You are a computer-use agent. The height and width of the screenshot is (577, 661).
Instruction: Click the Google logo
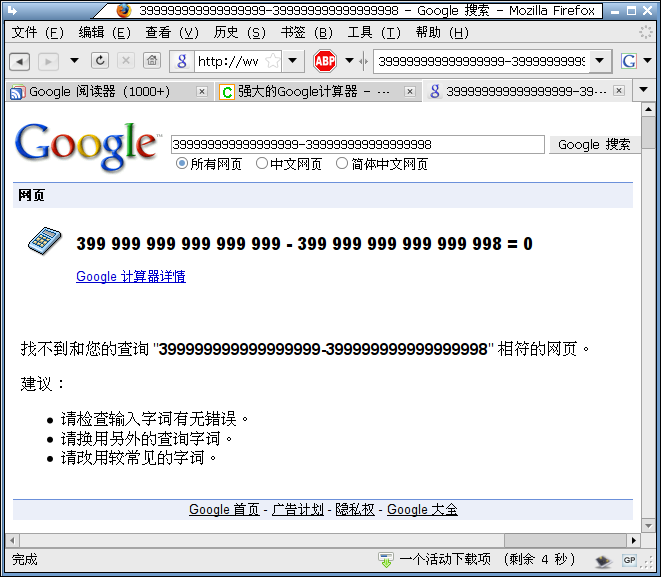point(88,146)
